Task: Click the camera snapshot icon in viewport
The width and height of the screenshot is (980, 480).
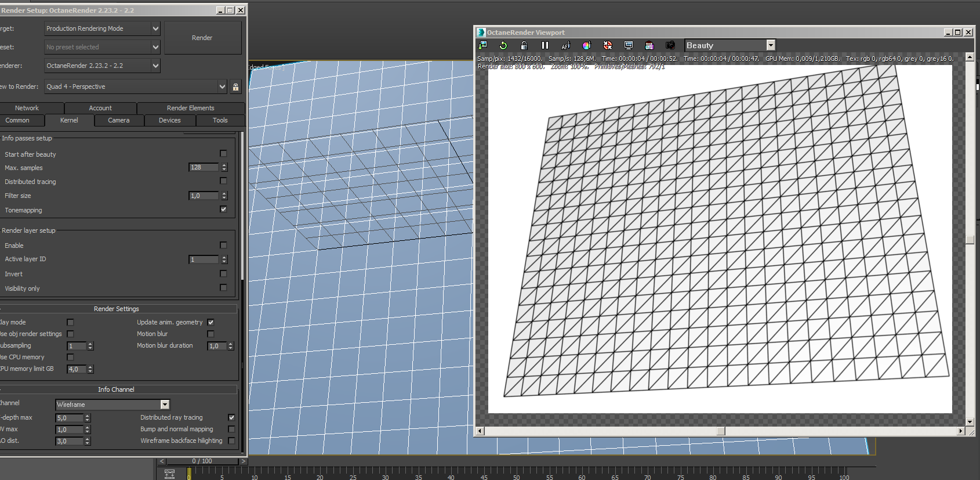Action: click(670, 45)
